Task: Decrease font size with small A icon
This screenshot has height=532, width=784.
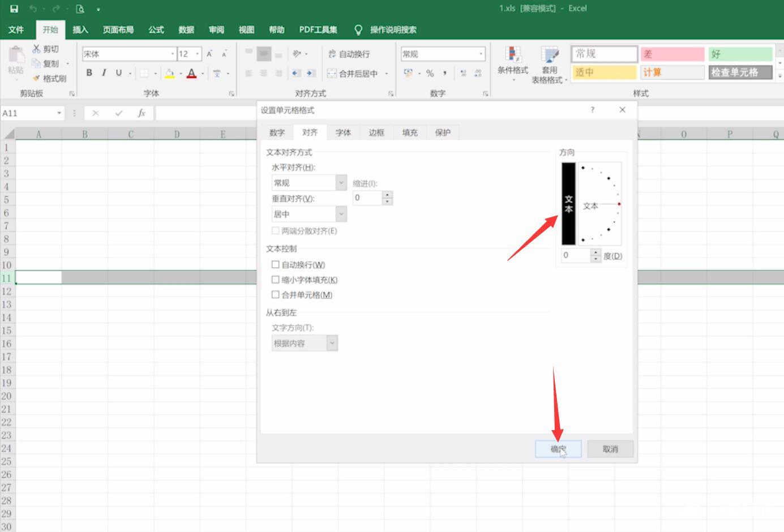Action: [224, 54]
